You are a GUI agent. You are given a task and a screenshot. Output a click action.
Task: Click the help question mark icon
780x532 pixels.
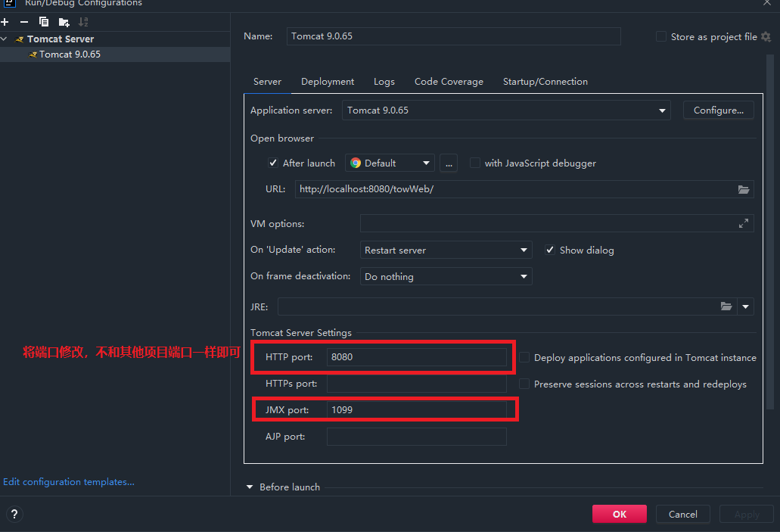[x=14, y=514]
